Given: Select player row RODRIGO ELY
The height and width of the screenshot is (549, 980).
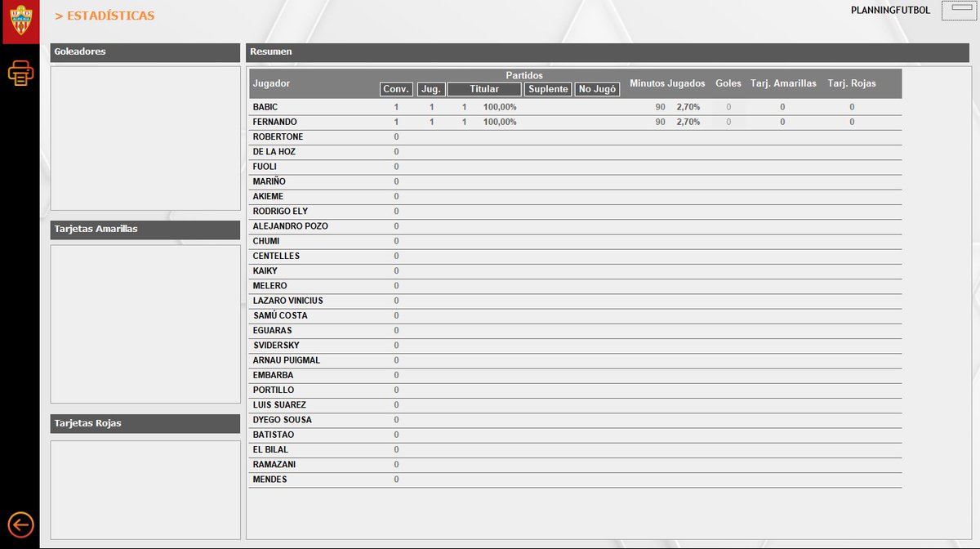Looking at the screenshot, I should coord(576,212).
